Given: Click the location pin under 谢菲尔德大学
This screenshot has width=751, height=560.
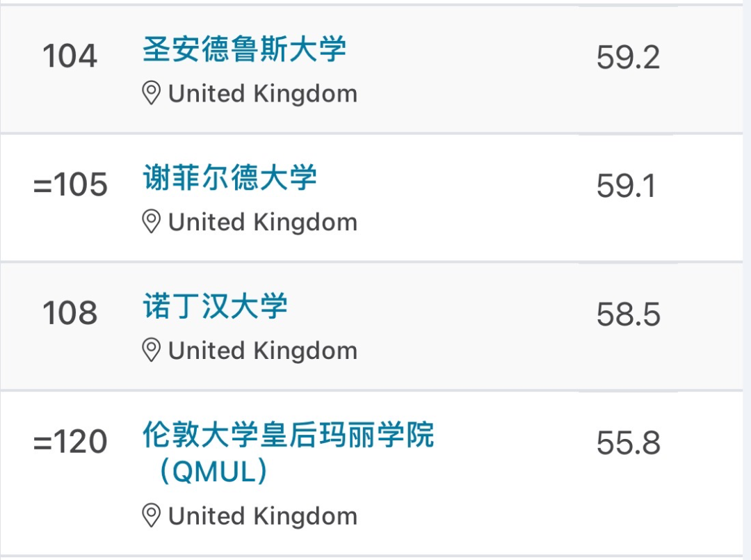Looking at the screenshot, I should point(151,222).
